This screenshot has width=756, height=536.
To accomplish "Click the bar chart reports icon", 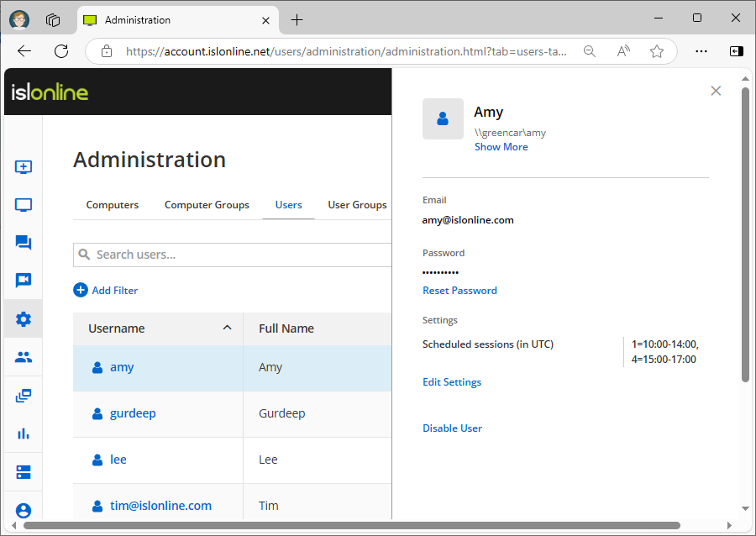I will tap(24, 434).
